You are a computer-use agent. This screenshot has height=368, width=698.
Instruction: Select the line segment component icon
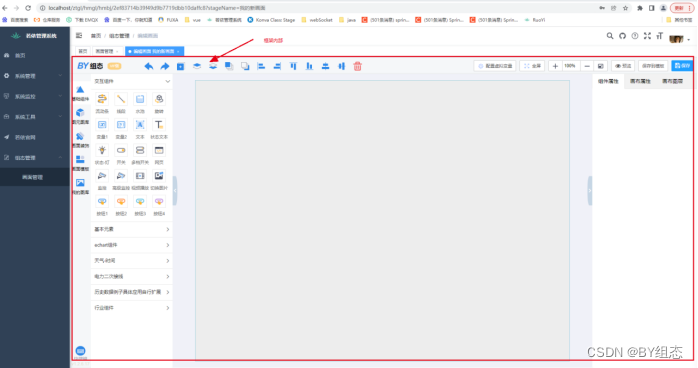pos(121,99)
